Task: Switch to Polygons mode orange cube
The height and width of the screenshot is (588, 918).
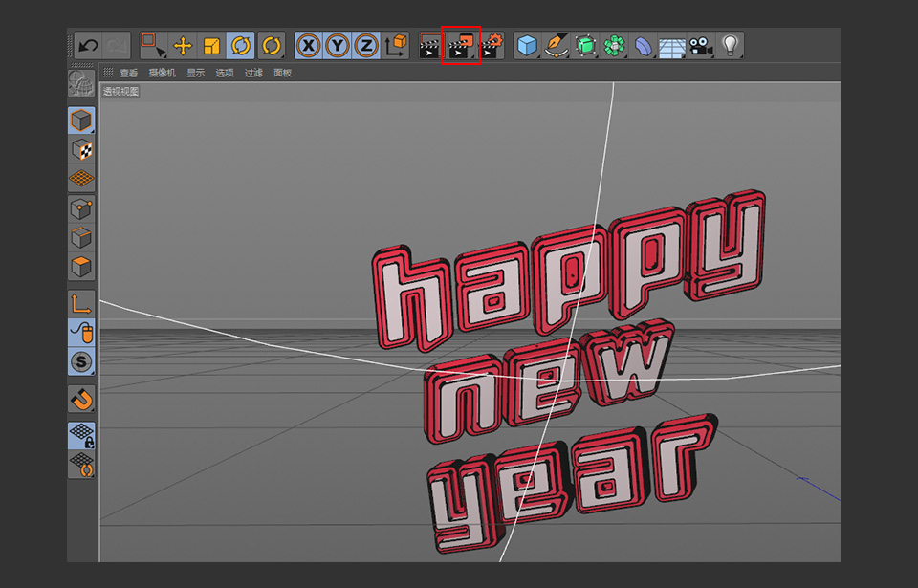Action: tap(81, 267)
